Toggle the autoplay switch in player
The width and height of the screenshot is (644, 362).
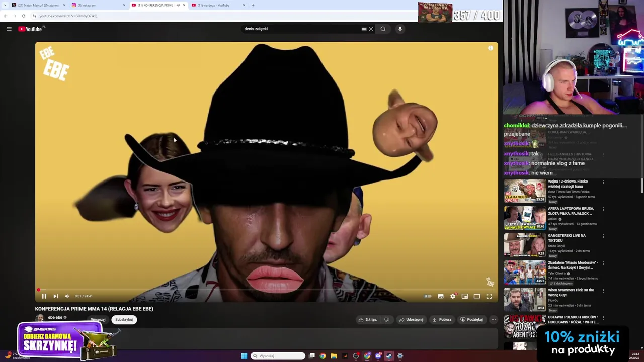428,296
